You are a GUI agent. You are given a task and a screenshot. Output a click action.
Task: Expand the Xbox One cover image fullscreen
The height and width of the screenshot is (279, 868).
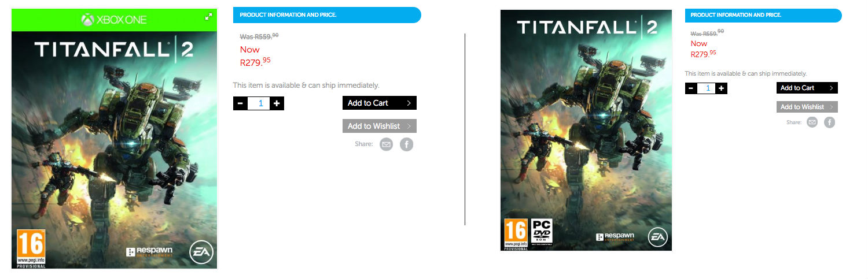[209, 17]
